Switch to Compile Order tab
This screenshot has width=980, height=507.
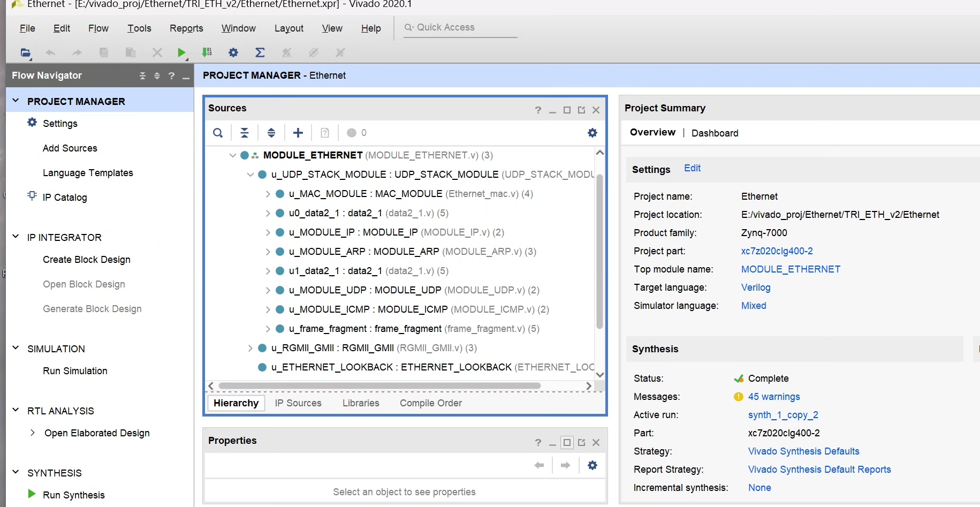[x=431, y=403]
